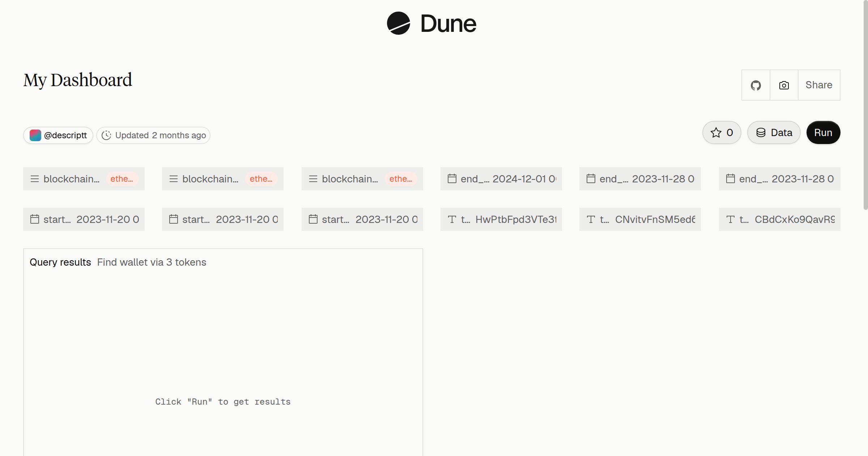Click the Query results label
Viewport: 868px width, 456px height.
click(x=60, y=262)
